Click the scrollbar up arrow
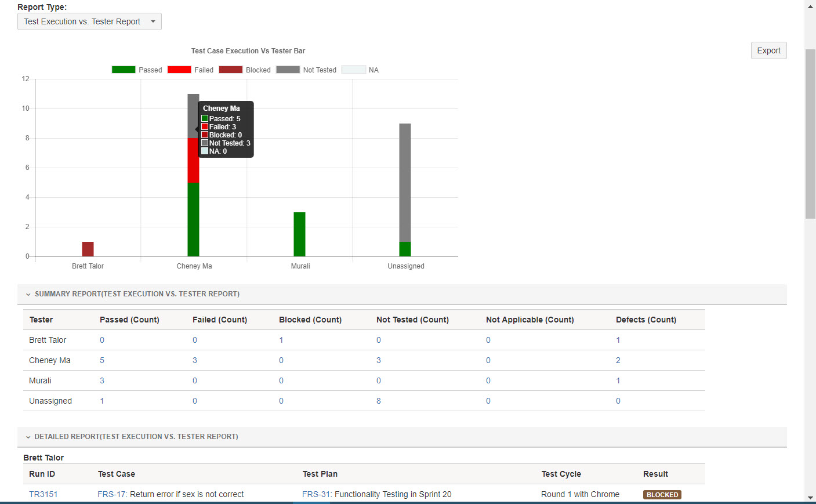Viewport: 816px width, 504px height. [x=810, y=7]
